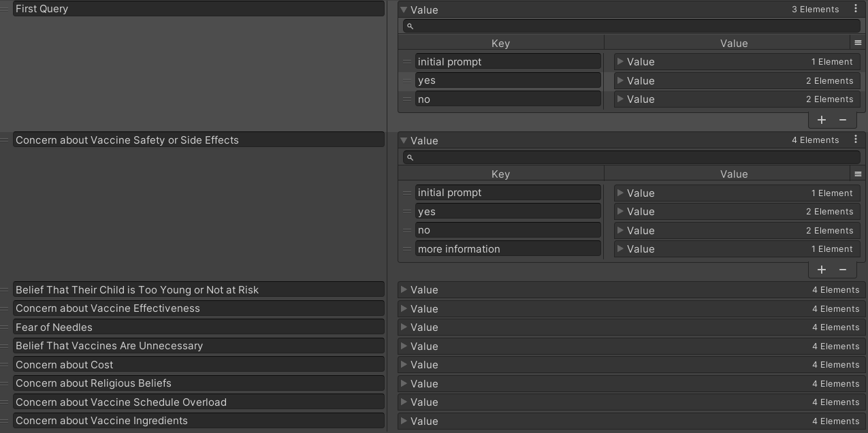Select 'initial prompt' key field in First Query
This screenshot has width=868, height=433.
508,62
